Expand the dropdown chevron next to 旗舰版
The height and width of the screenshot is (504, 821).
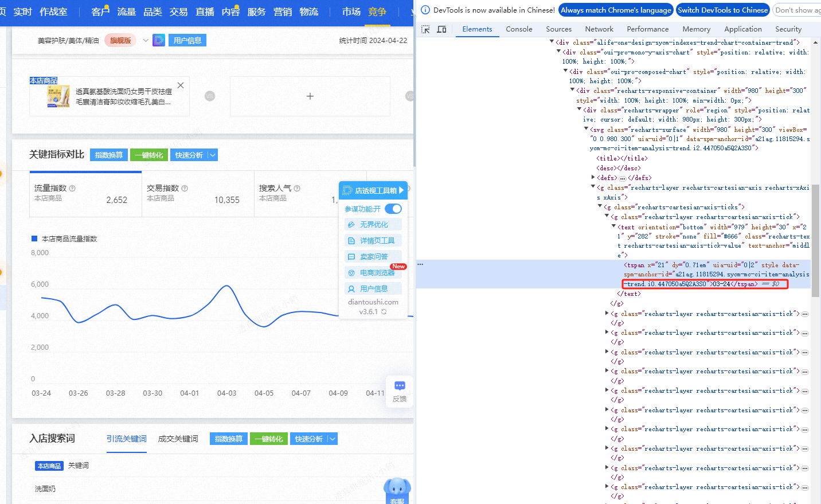coord(146,40)
